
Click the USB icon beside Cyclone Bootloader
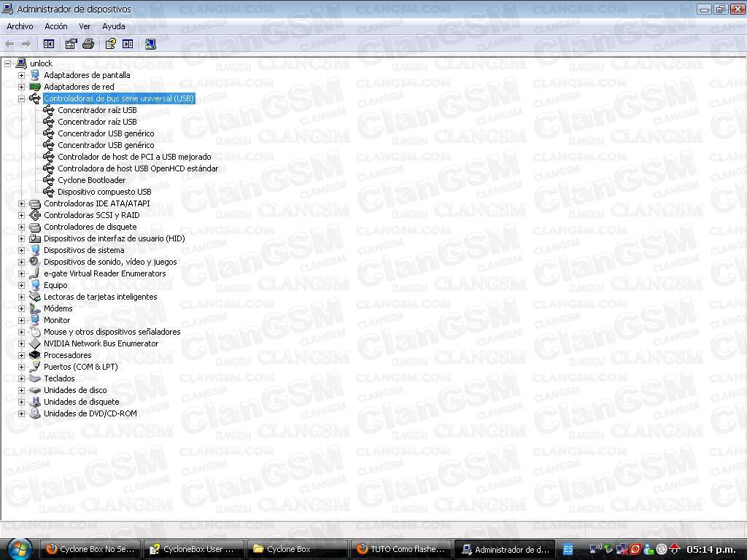[x=49, y=180]
